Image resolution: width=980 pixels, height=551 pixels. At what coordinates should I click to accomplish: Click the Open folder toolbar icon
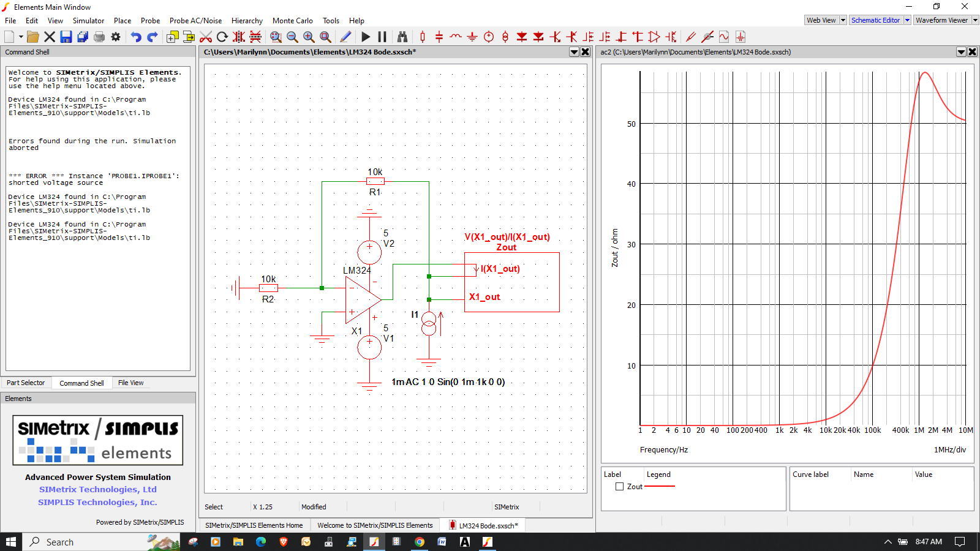click(33, 37)
